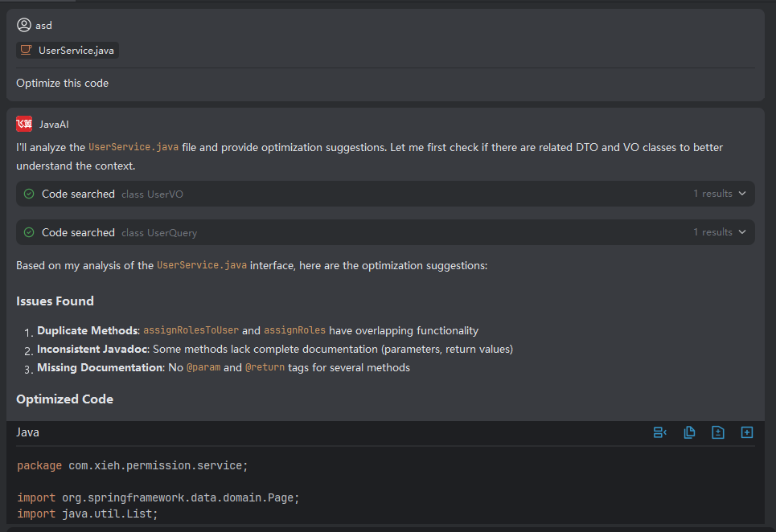This screenshot has height=532, width=776.
Task: Click the insert-at-cursor icon on code block
Action: tap(659, 432)
